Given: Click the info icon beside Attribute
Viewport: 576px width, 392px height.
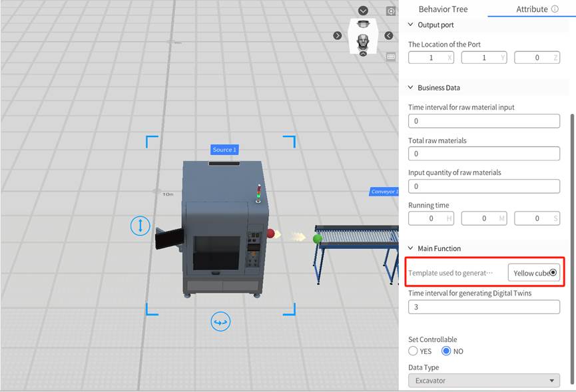Looking at the screenshot, I should point(555,9).
